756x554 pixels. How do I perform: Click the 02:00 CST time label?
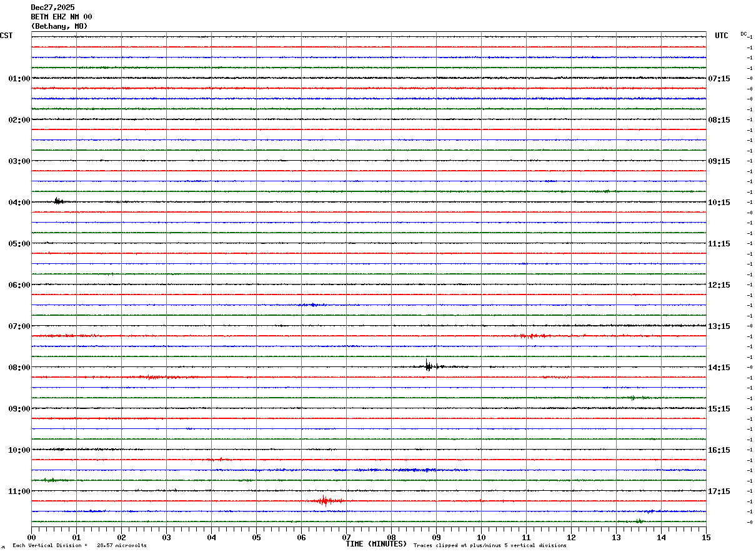pos(19,120)
